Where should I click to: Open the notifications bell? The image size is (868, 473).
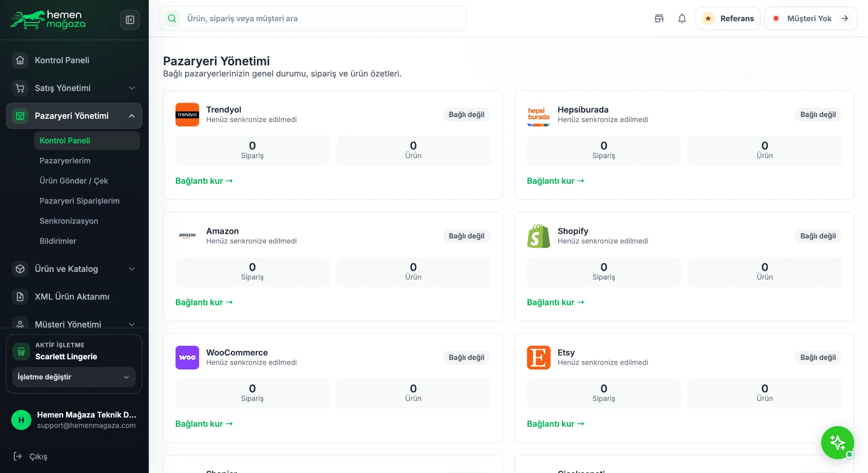pos(682,18)
